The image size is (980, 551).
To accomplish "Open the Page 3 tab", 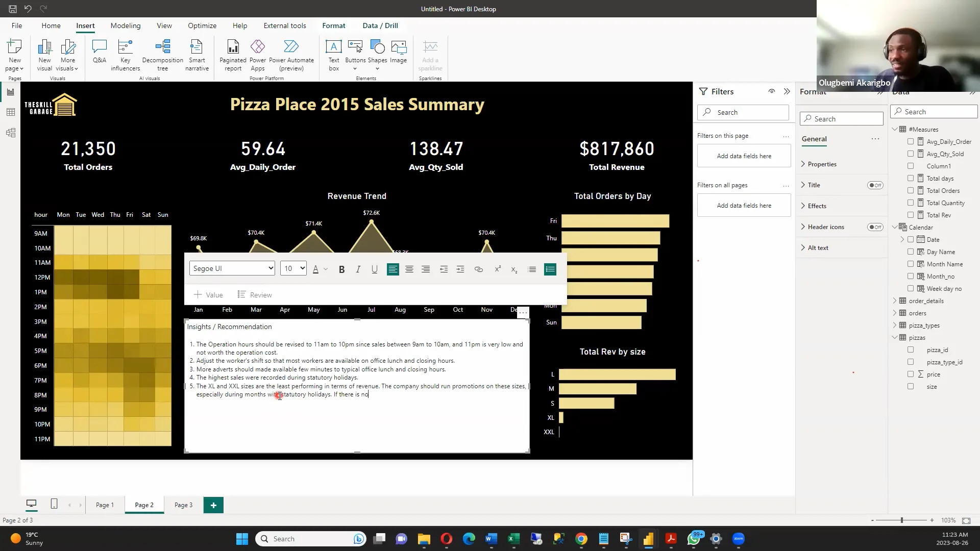I will pos(183,505).
